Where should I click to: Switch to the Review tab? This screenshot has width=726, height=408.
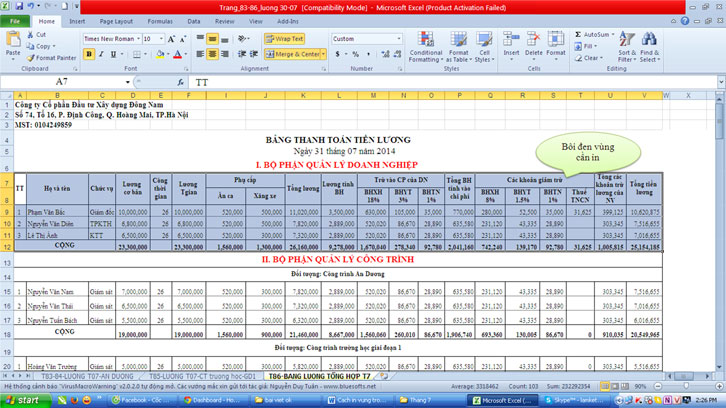click(225, 21)
